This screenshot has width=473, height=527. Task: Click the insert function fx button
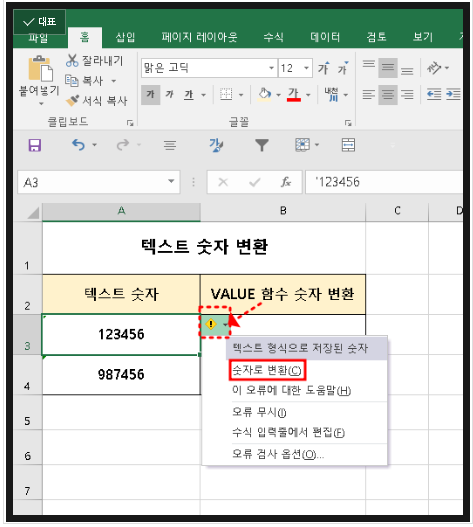(x=286, y=182)
